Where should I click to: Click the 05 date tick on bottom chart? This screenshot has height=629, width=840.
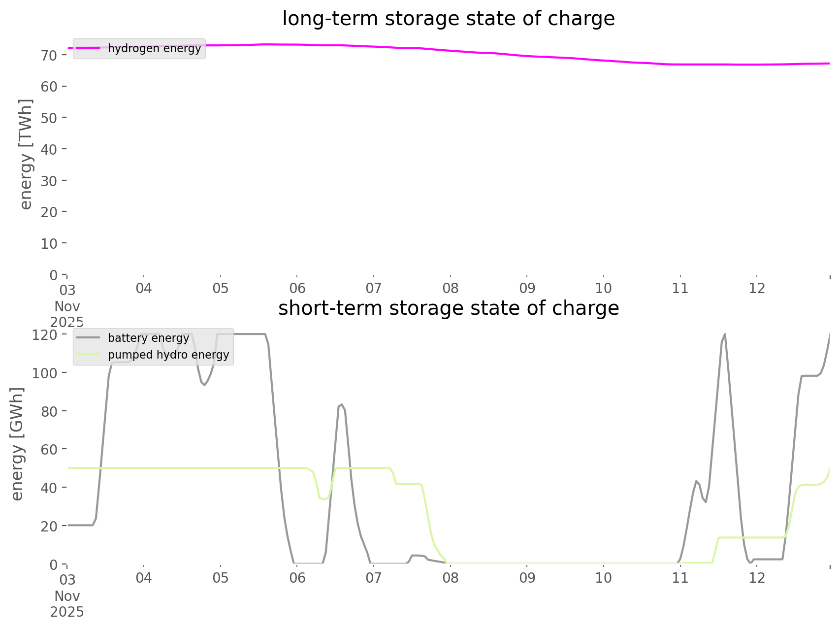[x=220, y=578]
